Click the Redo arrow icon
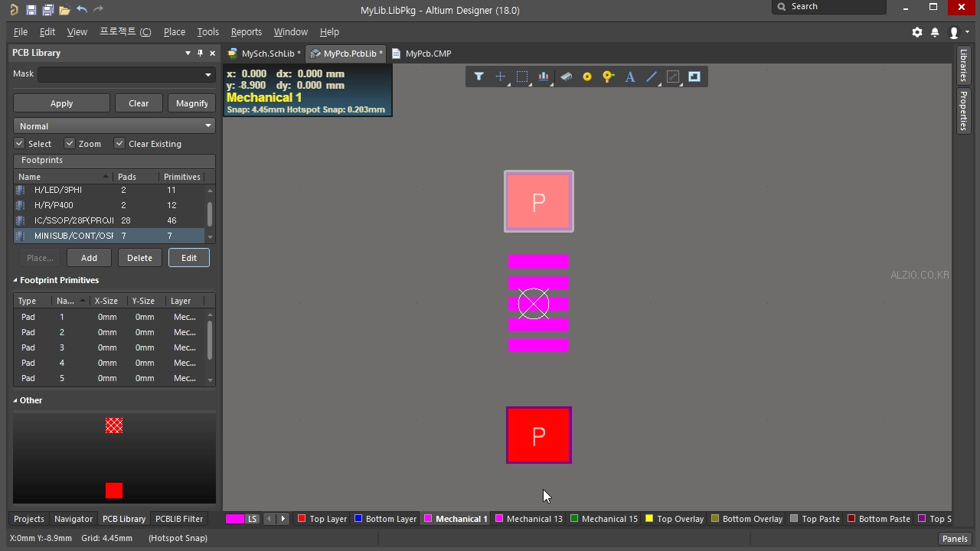This screenshot has width=980, height=551. 98,9
